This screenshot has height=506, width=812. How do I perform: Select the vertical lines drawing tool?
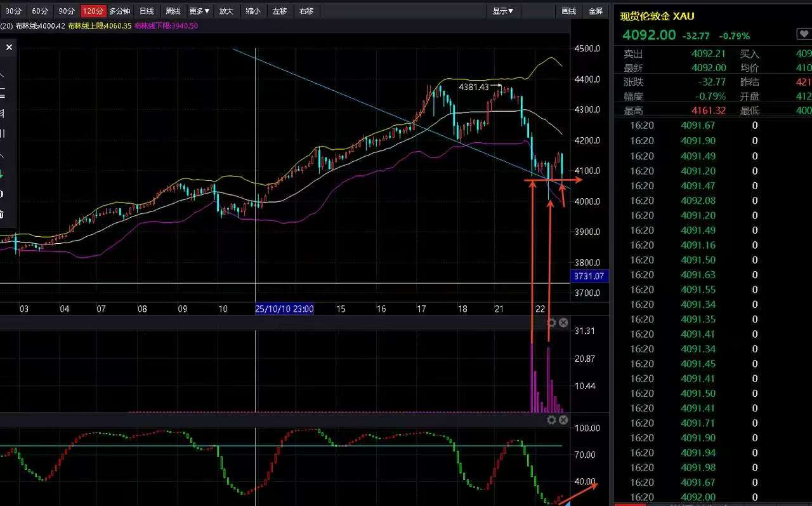[x=2, y=134]
